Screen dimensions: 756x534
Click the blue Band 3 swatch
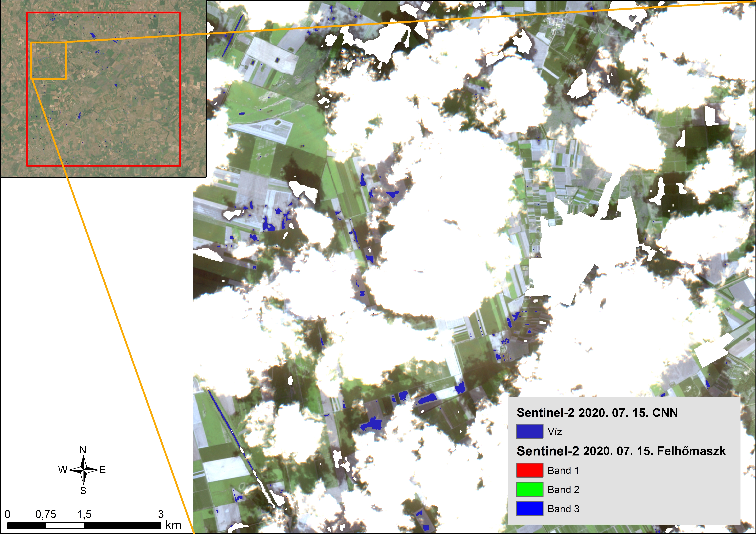[x=530, y=508]
